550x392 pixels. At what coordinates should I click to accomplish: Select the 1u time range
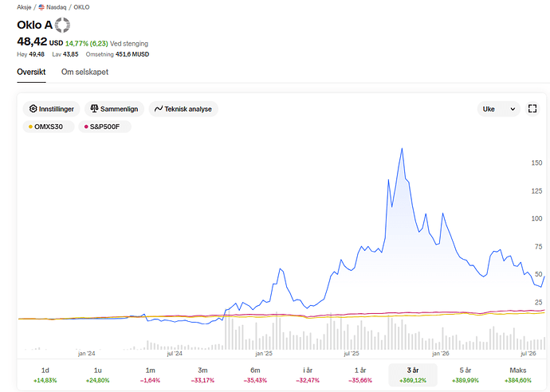click(x=98, y=374)
